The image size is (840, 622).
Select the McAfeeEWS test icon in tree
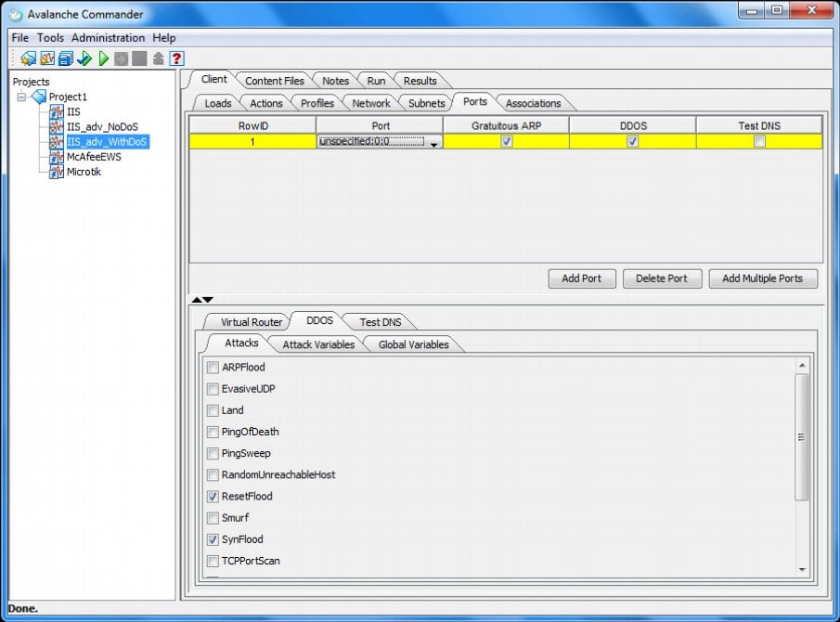57,157
